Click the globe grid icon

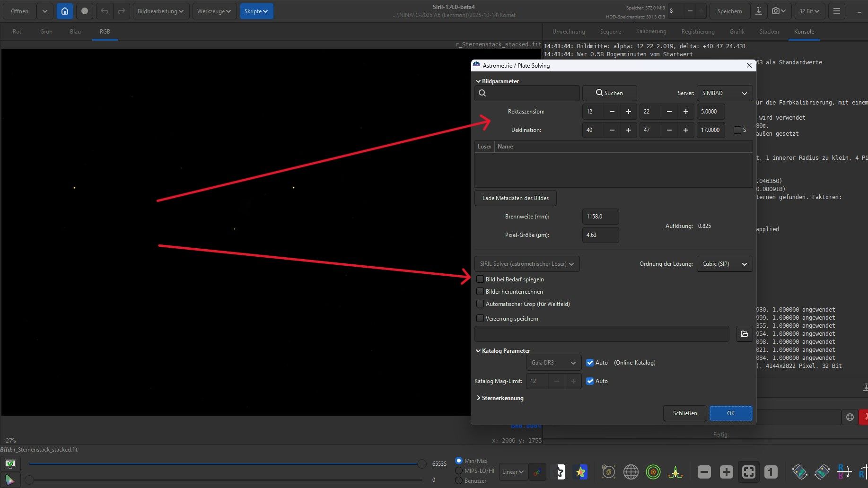pyautogui.click(x=631, y=471)
